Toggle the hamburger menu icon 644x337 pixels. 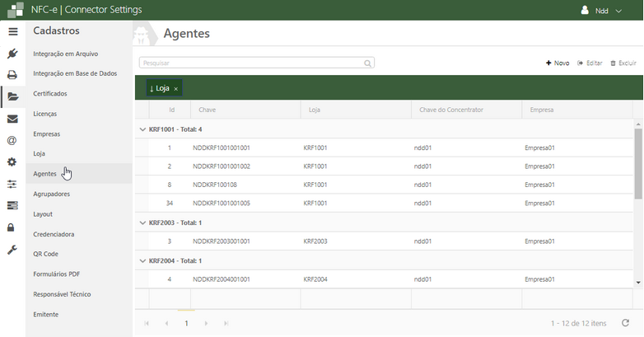(12, 31)
